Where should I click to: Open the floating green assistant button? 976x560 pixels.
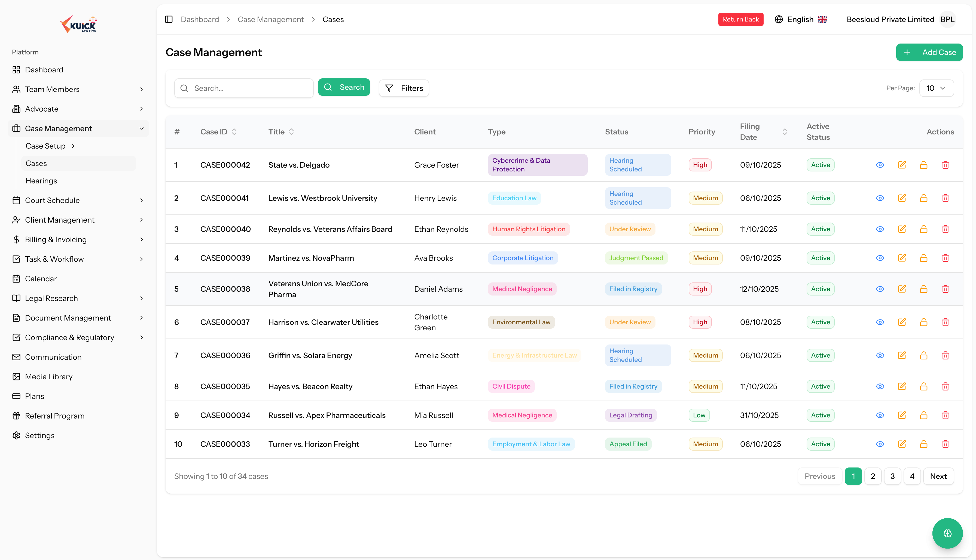[x=947, y=533]
